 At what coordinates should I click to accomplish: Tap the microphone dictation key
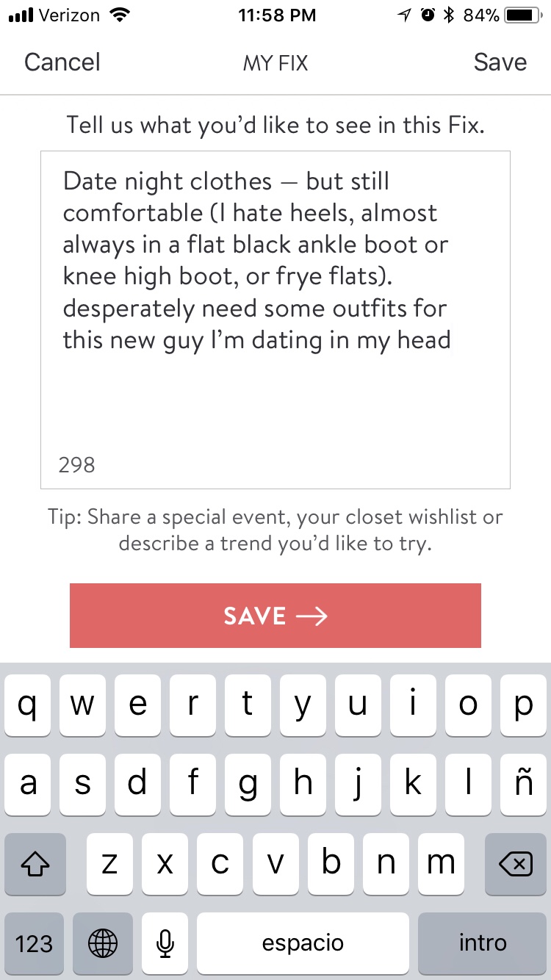[166, 943]
